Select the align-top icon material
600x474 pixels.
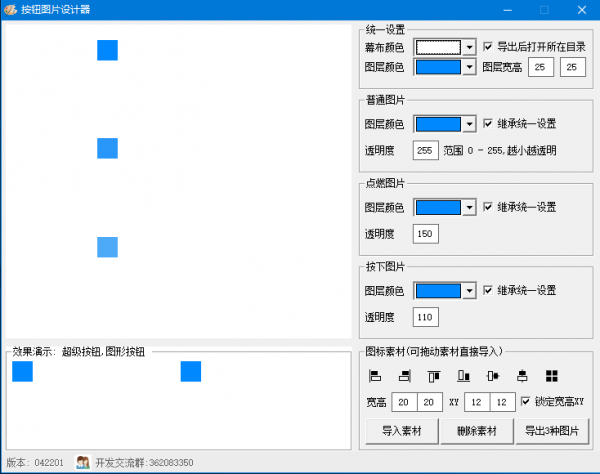pos(434,376)
